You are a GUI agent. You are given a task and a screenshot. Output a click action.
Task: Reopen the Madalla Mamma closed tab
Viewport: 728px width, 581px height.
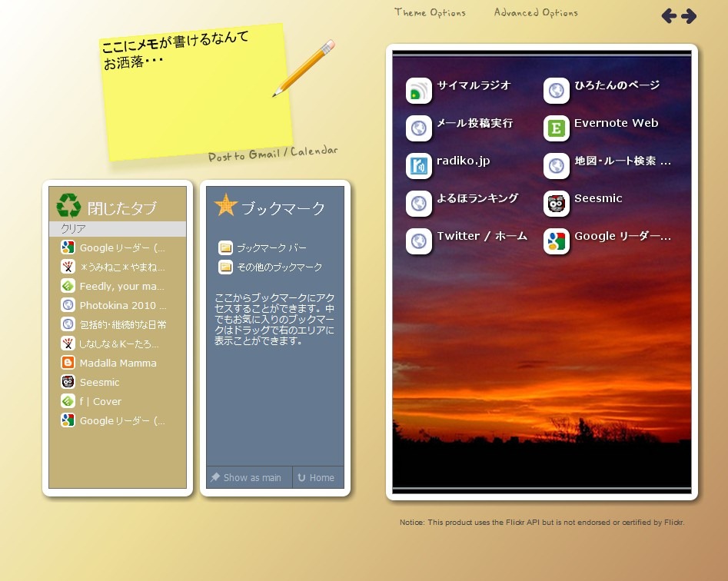click(x=118, y=364)
